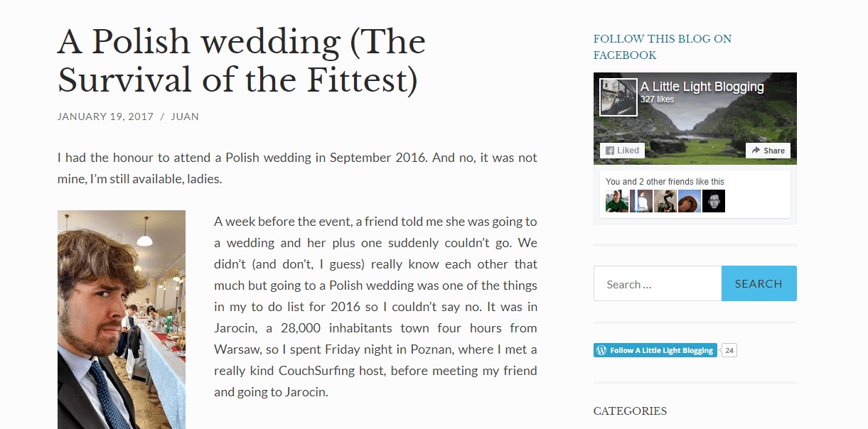Open A Little Light Blogging Facebook page title

pyautogui.click(x=702, y=87)
